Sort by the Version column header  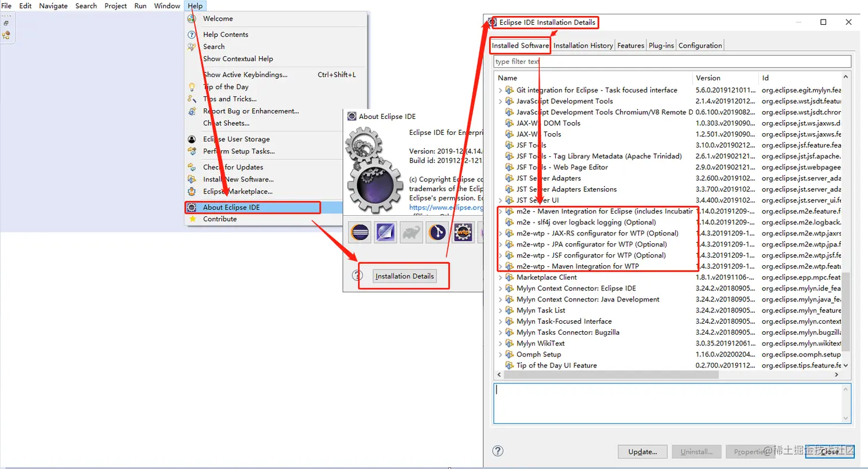click(726, 77)
